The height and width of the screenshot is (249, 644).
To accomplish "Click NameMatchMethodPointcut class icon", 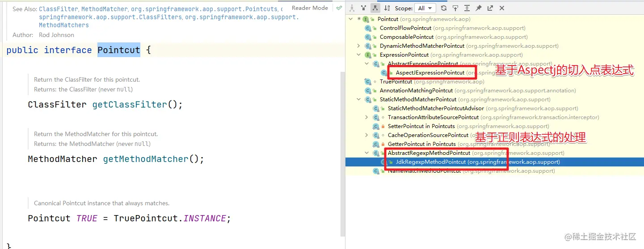I will 376,171.
